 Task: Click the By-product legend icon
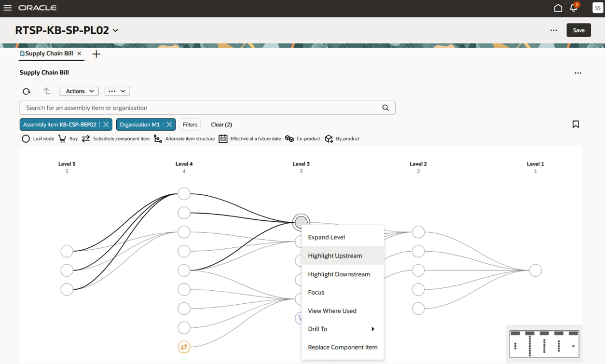pos(329,139)
